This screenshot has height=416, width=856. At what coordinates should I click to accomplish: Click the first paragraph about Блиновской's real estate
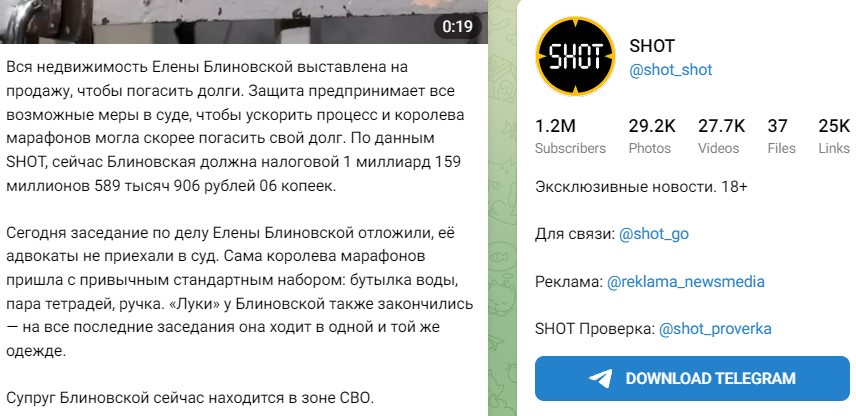pyautogui.click(x=235, y=127)
